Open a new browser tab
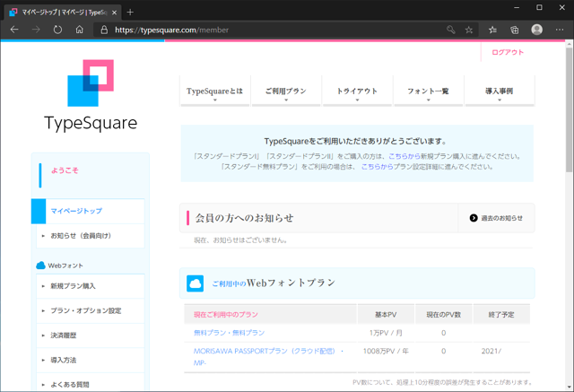This screenshot has width=574, height=392. (130, 12)
